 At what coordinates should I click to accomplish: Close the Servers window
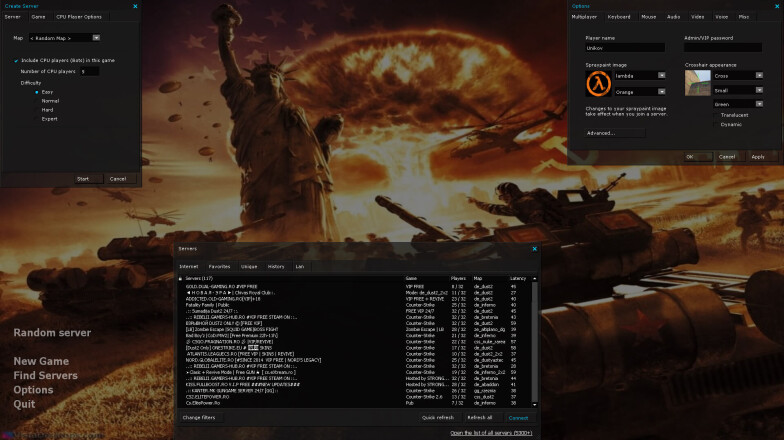point(534,248)
